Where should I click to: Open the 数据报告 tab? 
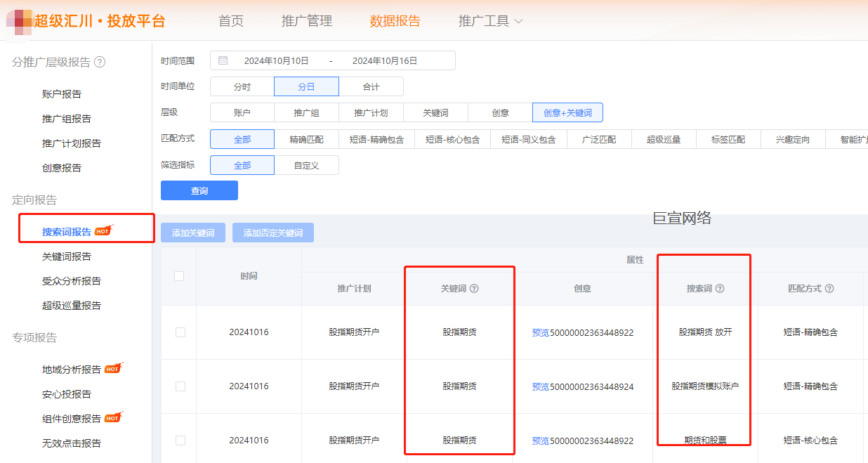(x=395, y=21)
